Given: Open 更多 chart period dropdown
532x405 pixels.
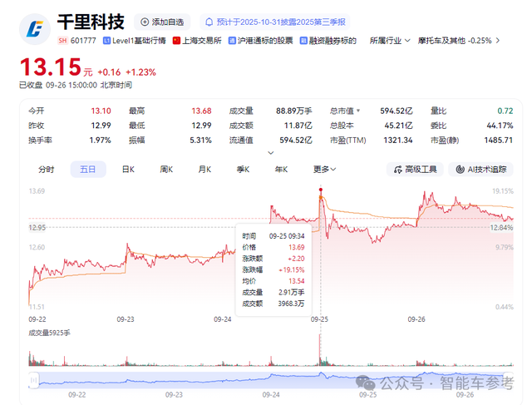Looking at the screenshot, I should (x=325, y=170).
